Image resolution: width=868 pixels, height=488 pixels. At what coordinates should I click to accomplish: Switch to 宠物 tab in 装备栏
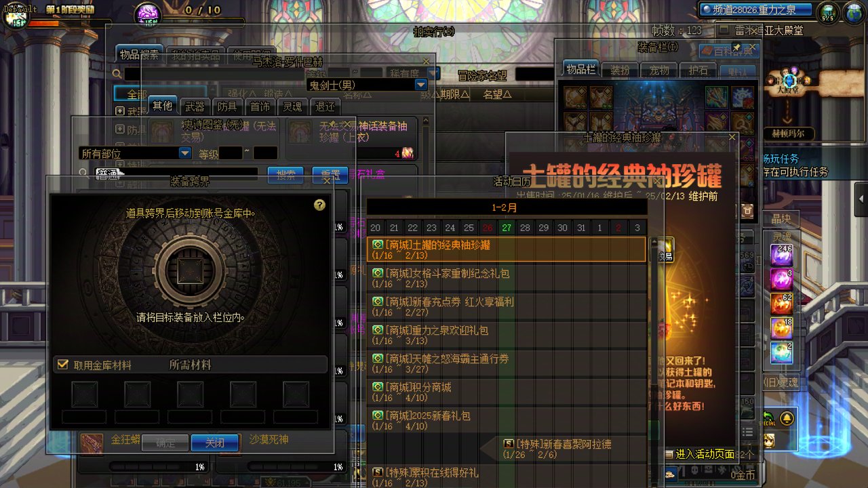[x=659, y=70]
